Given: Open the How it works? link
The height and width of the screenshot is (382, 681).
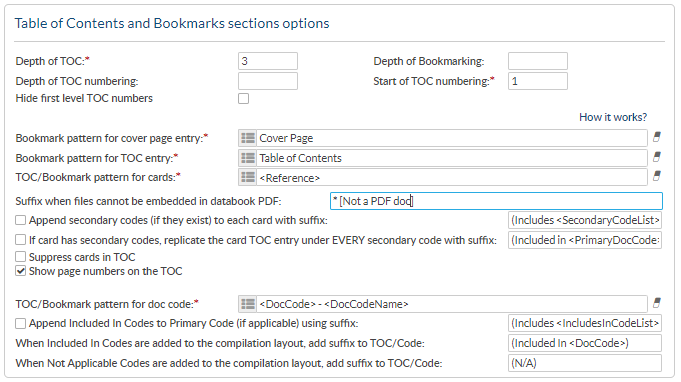Looking at the screenshot, I should tap(613, 117).
